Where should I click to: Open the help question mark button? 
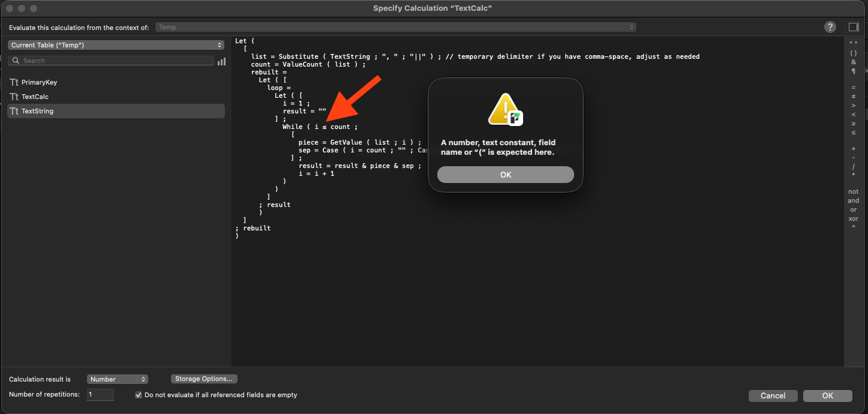point(830,27)
